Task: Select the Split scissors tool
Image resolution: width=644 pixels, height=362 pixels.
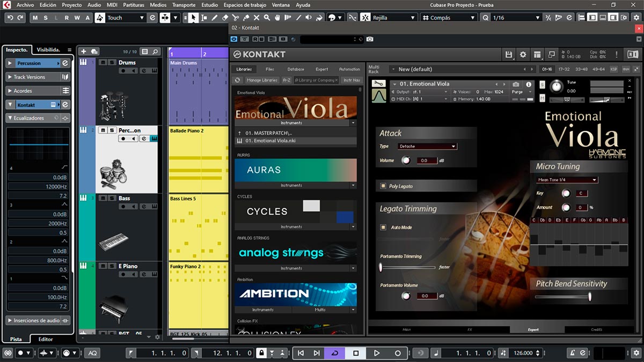Action: tap(236, 18)
